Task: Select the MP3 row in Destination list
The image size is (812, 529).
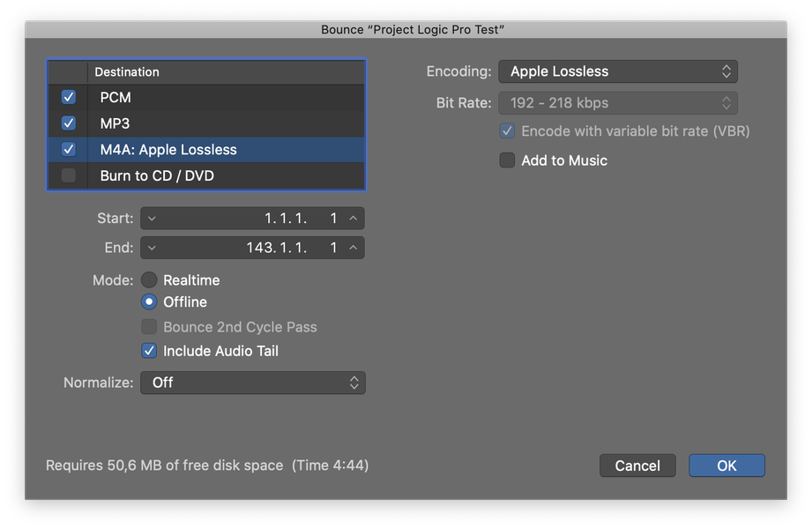Action: click(x=220, y=123)
